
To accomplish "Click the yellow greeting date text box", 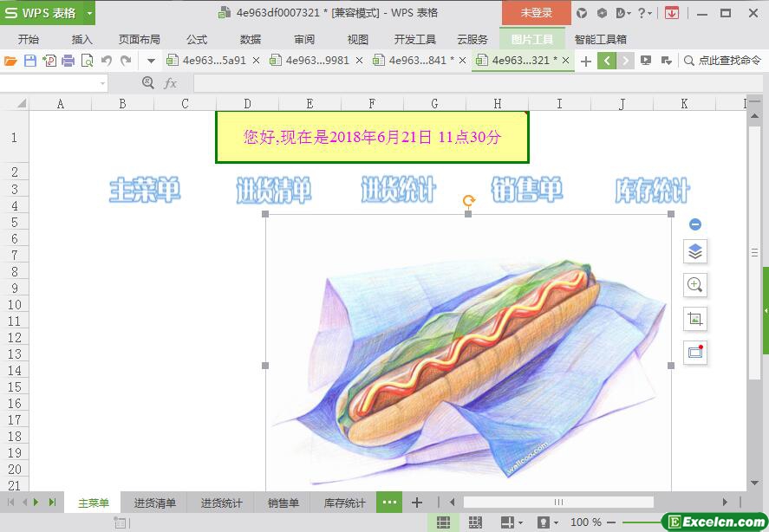I will 372,137.
